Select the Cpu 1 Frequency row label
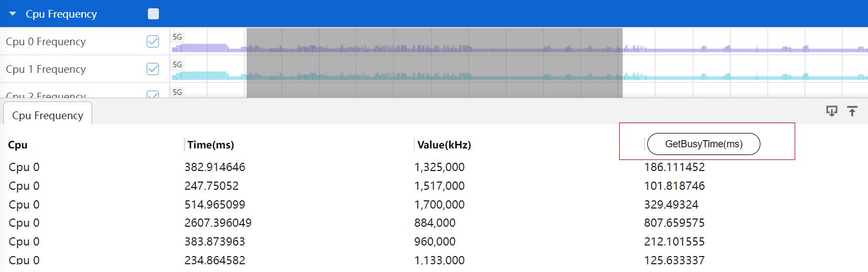The image size is (868, 272). pos(46,69)
